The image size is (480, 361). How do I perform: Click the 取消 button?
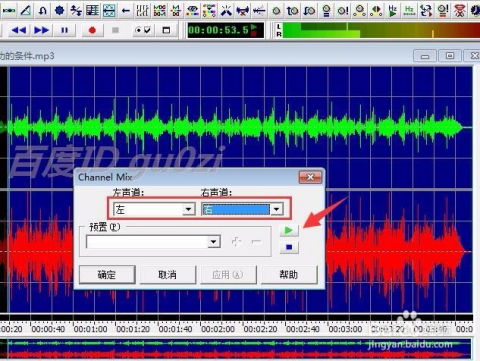167,275
